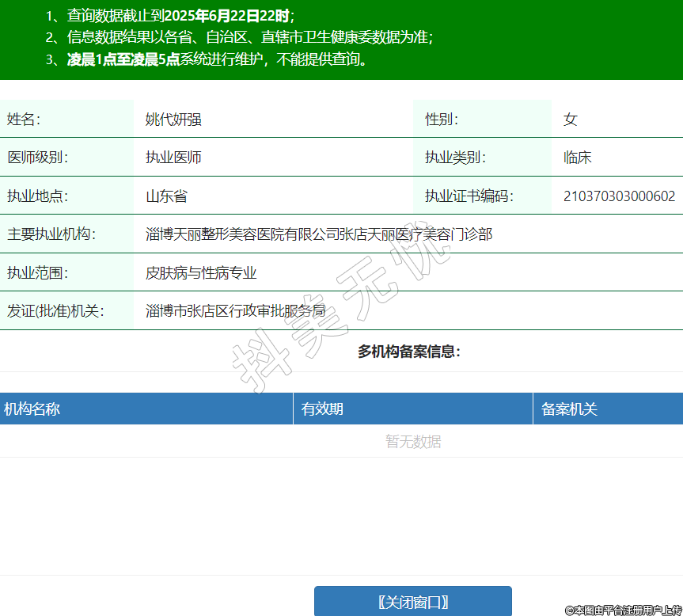Click the 皮肤病与性病专业 practice scope value

[x=201, y=273]
